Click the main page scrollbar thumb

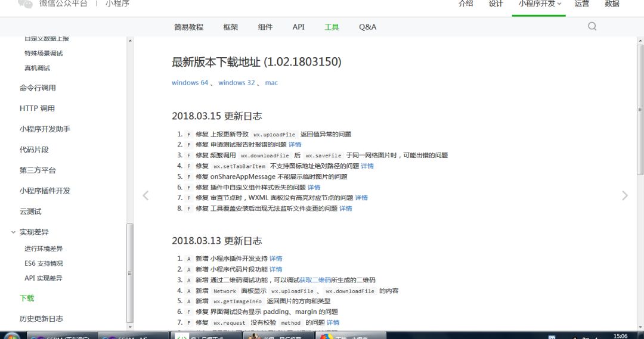[640, 110]
